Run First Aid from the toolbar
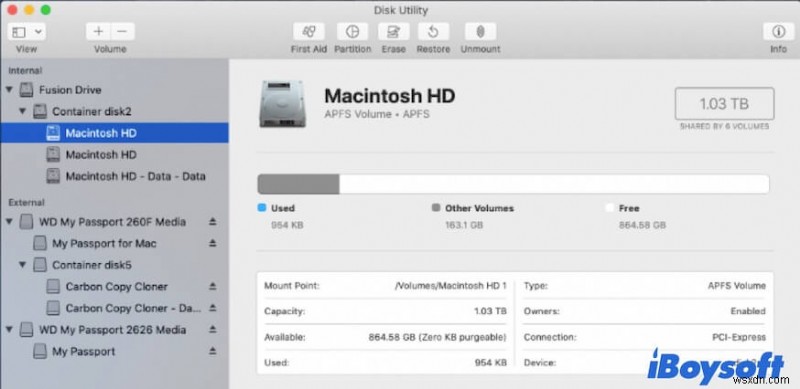 click(x=309, y=32)
